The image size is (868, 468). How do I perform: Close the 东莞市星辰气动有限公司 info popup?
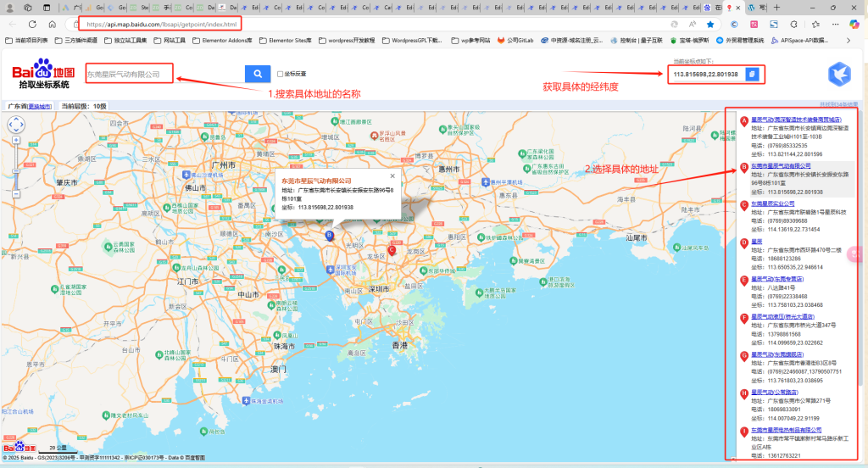point(392,175)
